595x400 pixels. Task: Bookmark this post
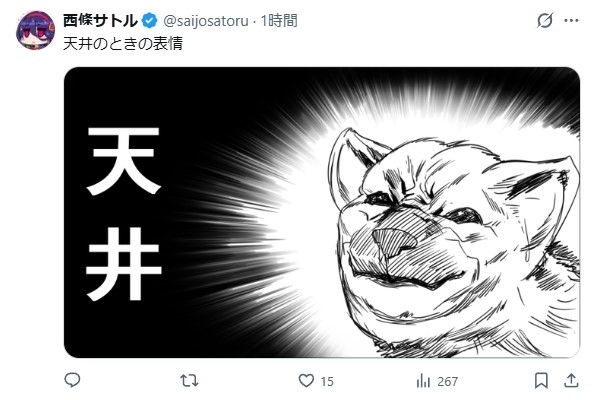[541, 381]
